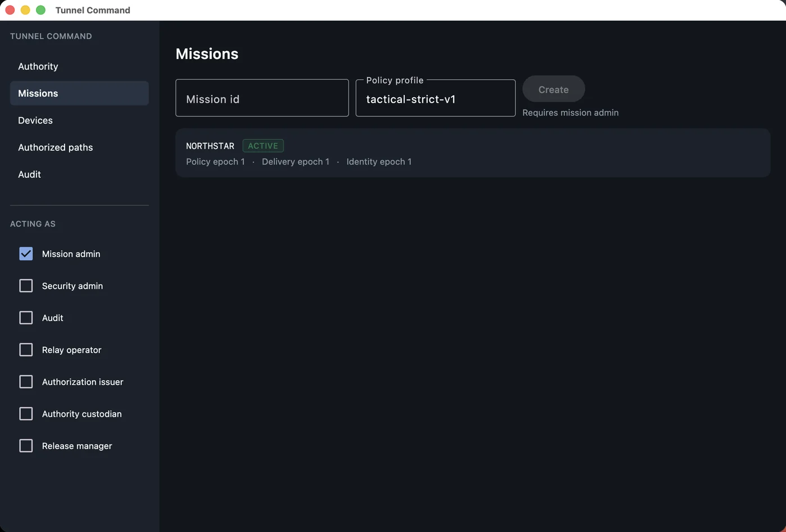The width and height of the screenshot is (786, 532).
Task: Open Authorized paths
Action: 79,147
